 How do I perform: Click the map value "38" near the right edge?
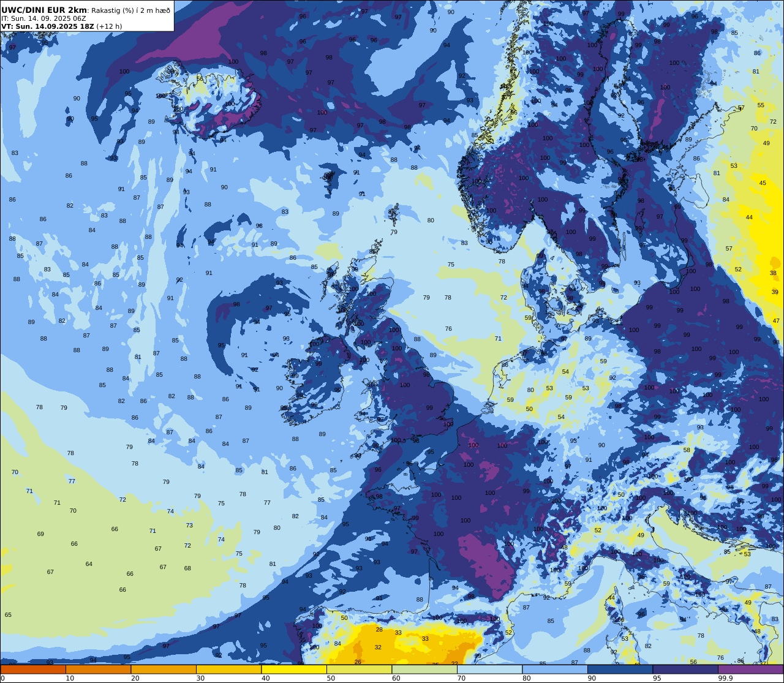[773, 273]
